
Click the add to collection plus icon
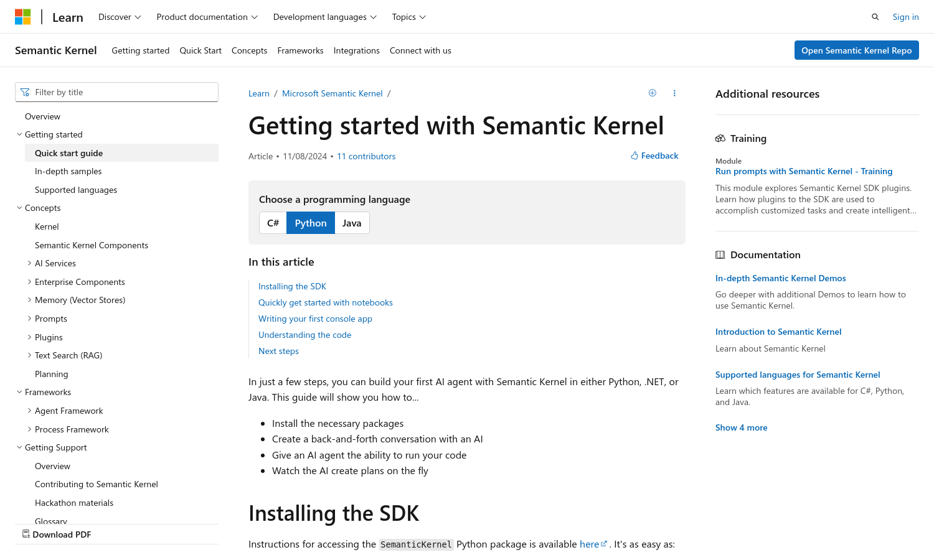(652, 93)
